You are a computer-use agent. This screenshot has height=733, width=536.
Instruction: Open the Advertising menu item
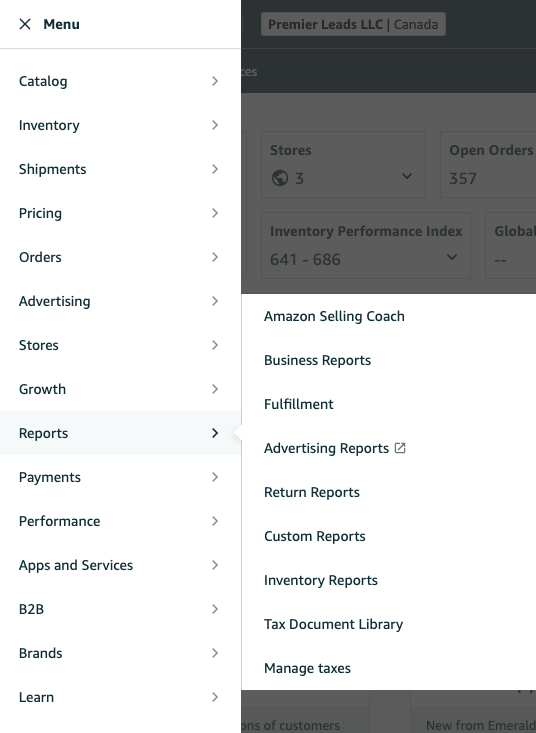[x=120, y=301]
